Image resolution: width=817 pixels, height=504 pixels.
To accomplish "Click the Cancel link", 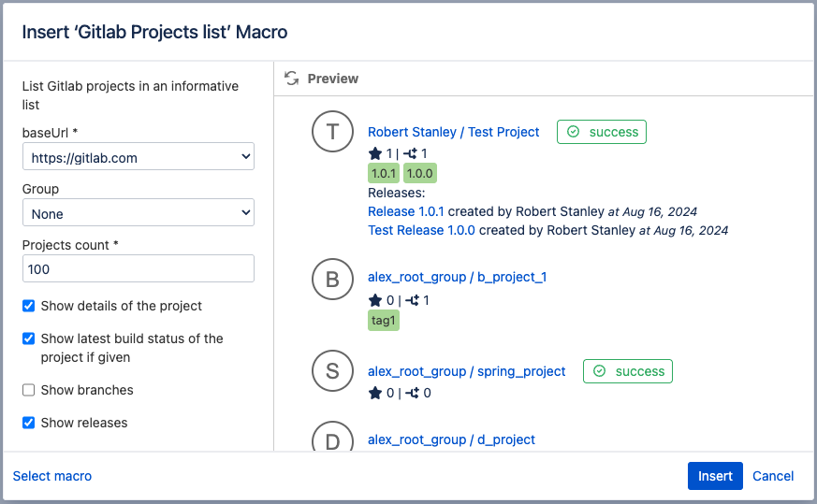I will point(773,476).
